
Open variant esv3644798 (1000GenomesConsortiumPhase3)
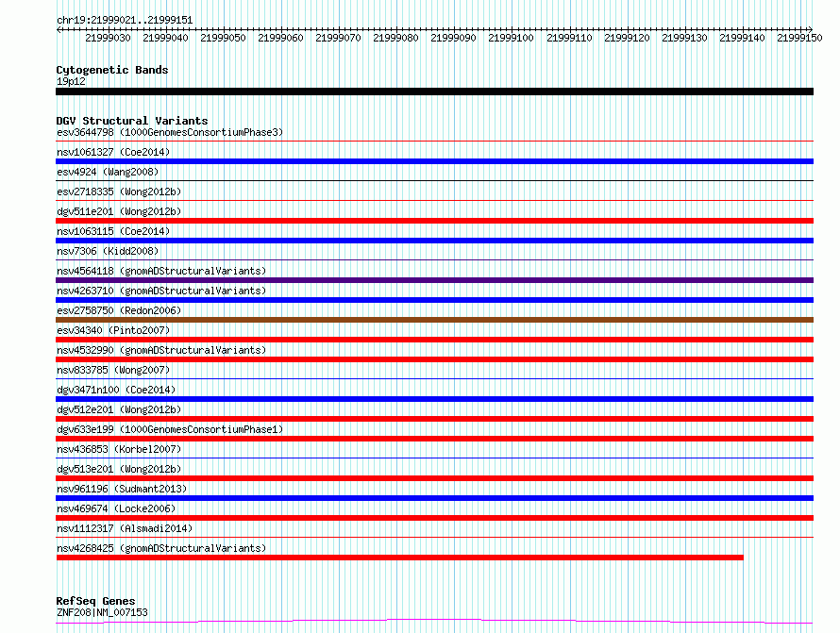tap(170, 132)
